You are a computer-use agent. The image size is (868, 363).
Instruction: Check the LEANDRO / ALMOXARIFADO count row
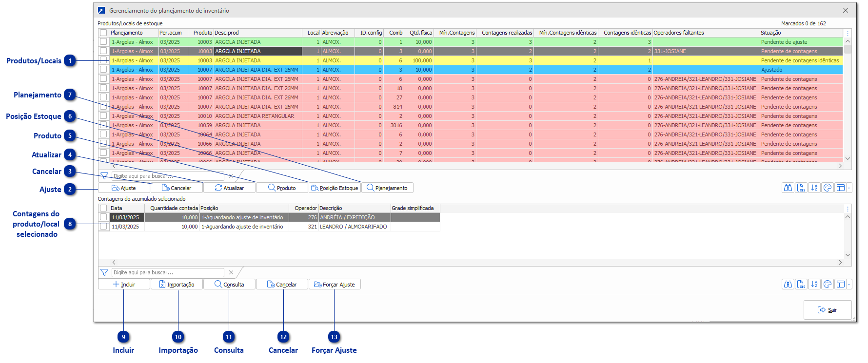pos(103,227)
